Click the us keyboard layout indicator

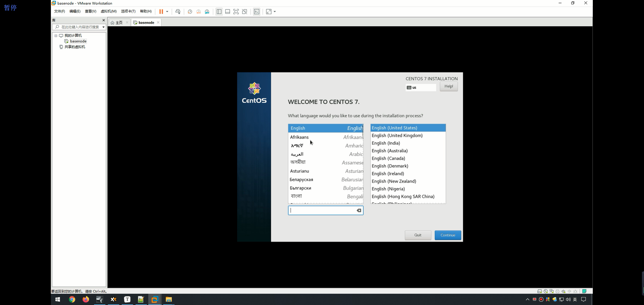coord(421,88)
